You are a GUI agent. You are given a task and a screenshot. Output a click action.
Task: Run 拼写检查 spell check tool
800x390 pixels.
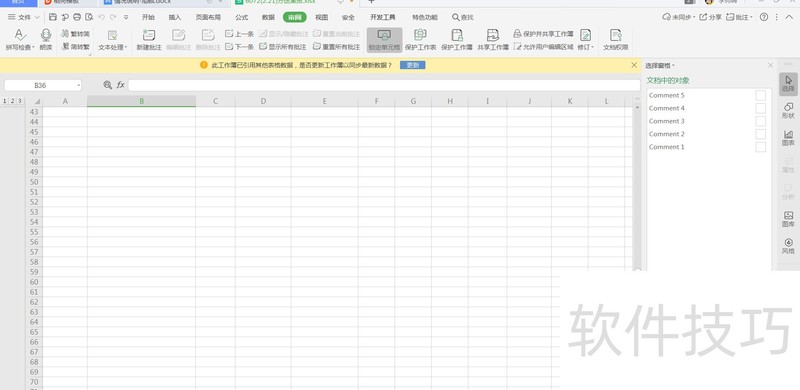(x=20, y=40)
